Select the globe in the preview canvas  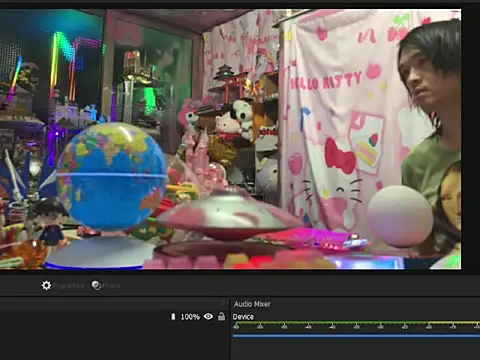112,176
